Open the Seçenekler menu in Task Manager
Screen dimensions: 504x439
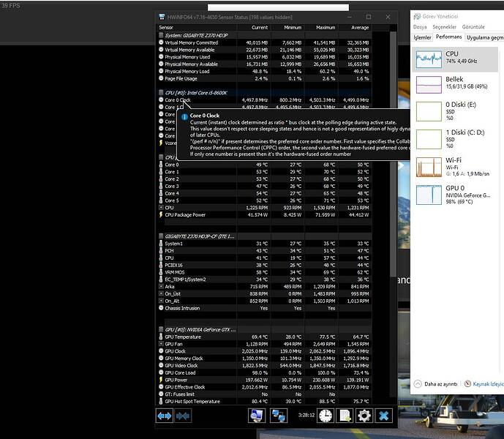click(444, 27)
